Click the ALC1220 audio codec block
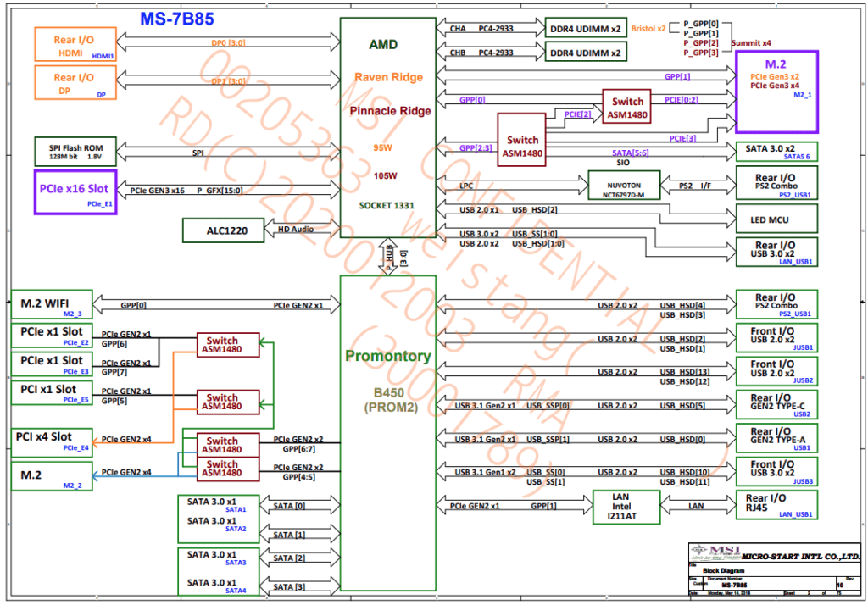 [223, 230]
